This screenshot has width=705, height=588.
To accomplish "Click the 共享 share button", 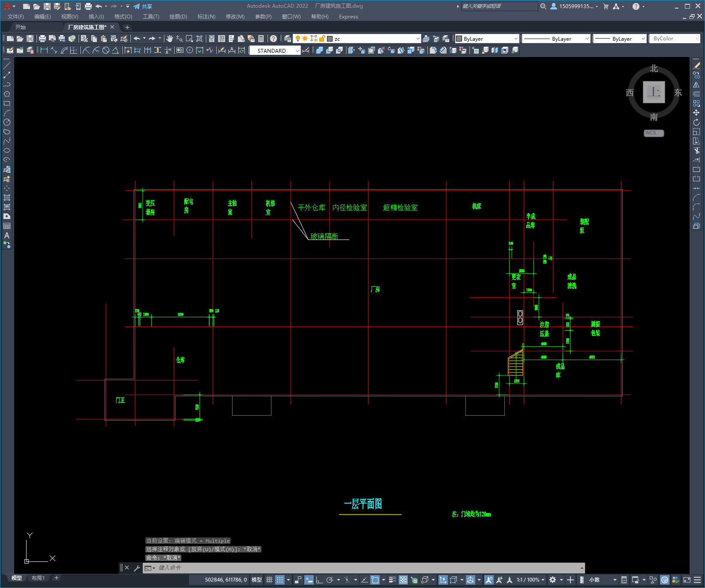I will [143, 6].
